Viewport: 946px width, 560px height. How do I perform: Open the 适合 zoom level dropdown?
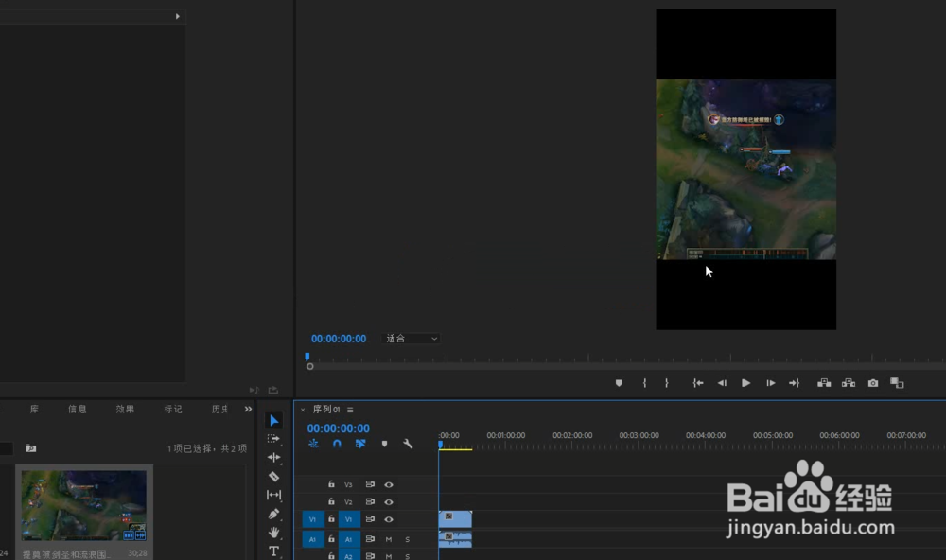coord(411,339)
